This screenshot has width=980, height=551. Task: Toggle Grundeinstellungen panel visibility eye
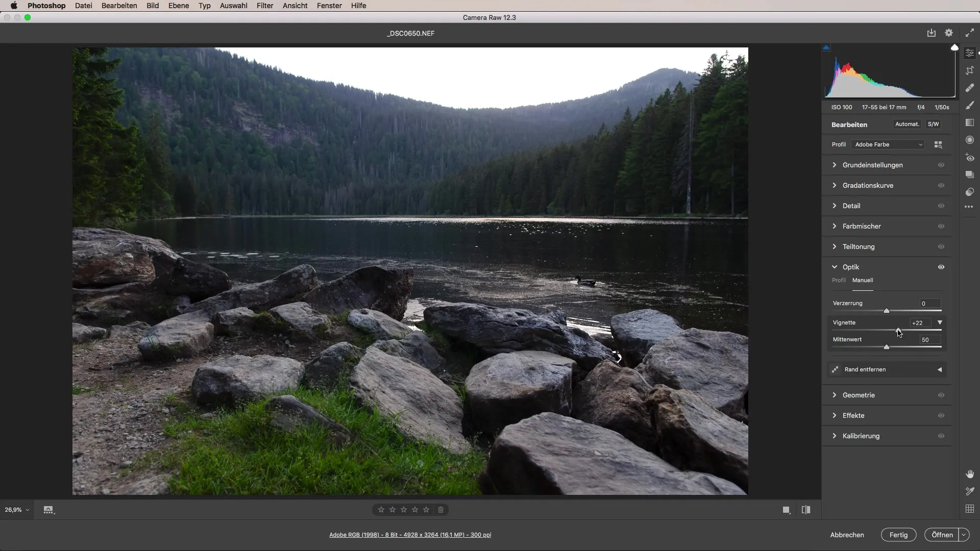tap(941, 165)
